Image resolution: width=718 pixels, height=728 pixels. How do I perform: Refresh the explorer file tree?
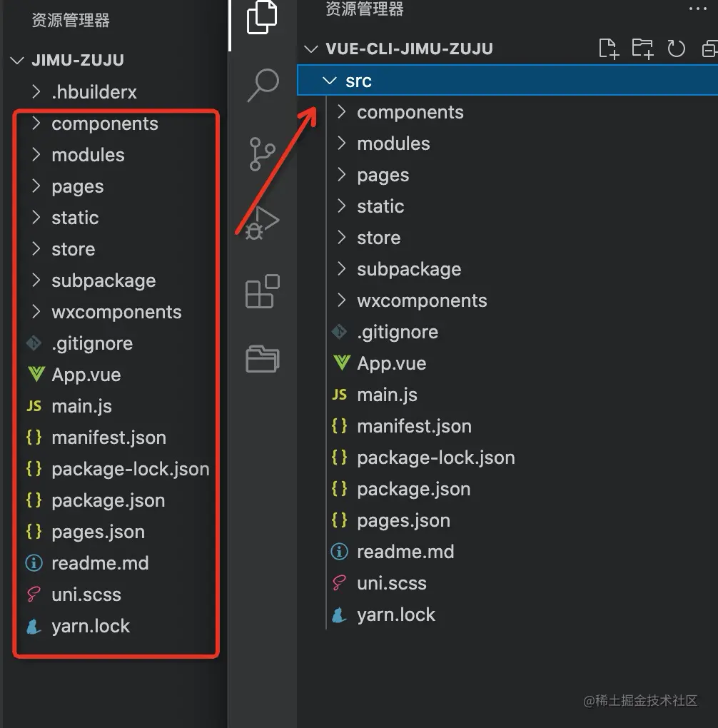pyautogui.click(x=676, y=49)
